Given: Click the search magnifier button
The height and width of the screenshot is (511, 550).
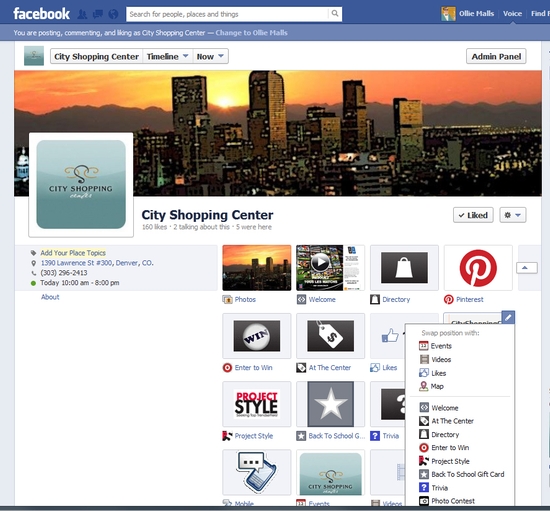Looking at the screenshot, I should (335, 14).
